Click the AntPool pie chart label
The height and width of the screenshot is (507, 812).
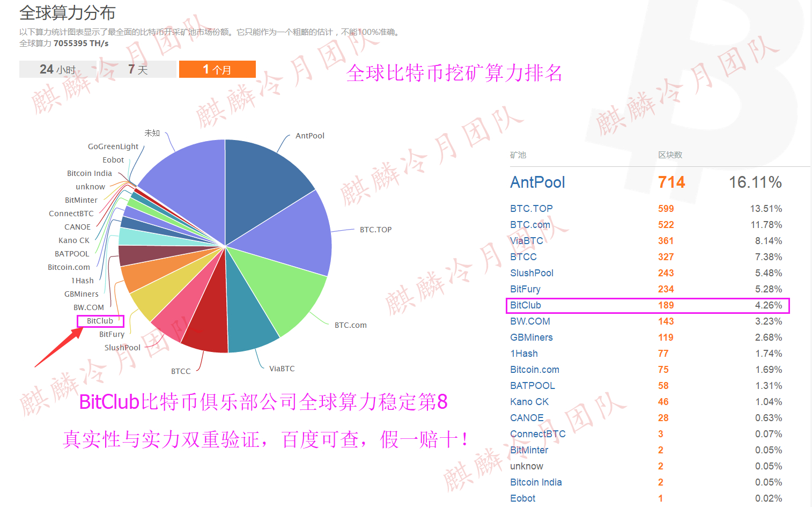(310, 136)
